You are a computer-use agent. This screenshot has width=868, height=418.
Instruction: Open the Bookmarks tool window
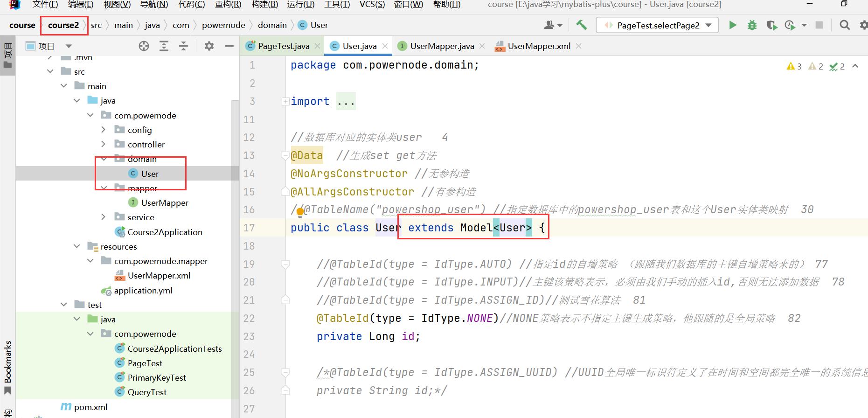[7, 367]
